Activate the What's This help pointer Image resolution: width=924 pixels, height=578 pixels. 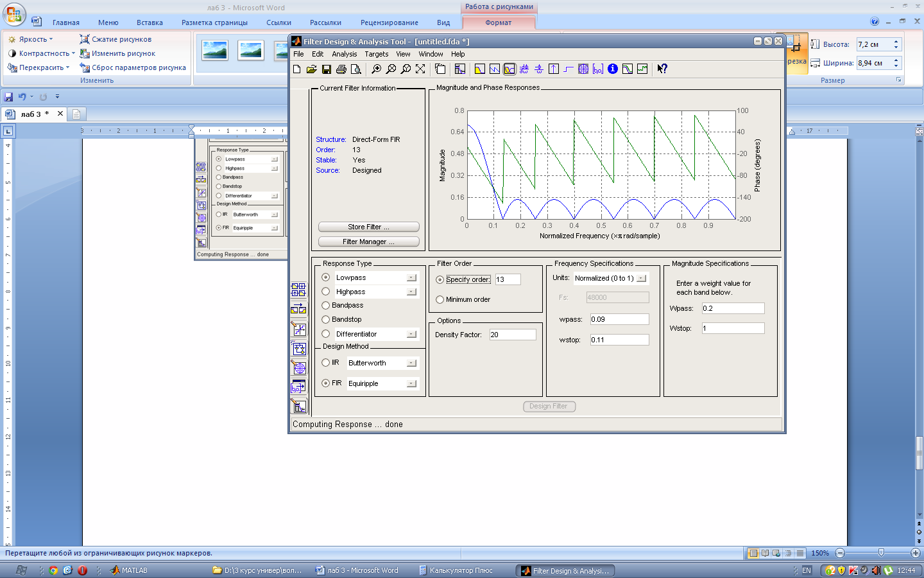coord(662,69)
